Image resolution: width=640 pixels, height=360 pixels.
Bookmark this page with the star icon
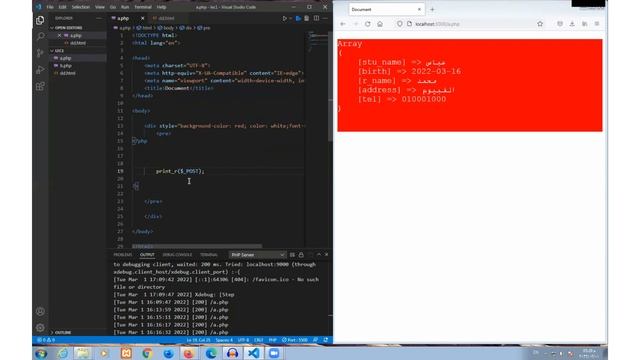[540, 24]
